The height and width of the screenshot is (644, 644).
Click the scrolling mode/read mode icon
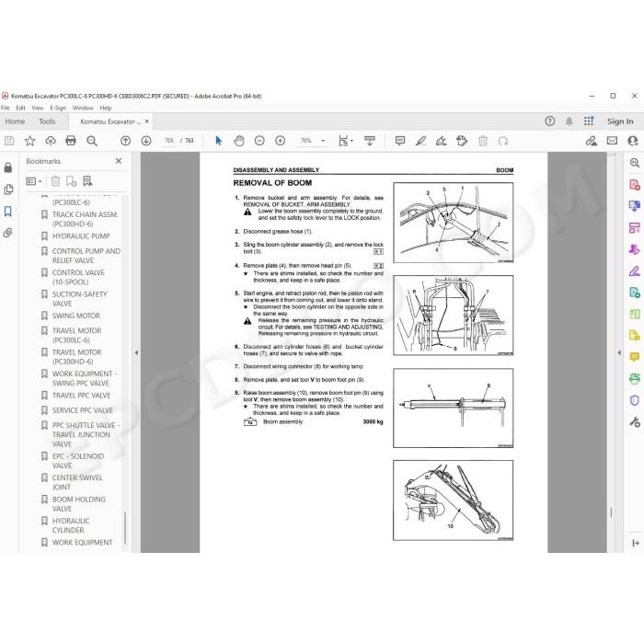click(x=370, y=141)
